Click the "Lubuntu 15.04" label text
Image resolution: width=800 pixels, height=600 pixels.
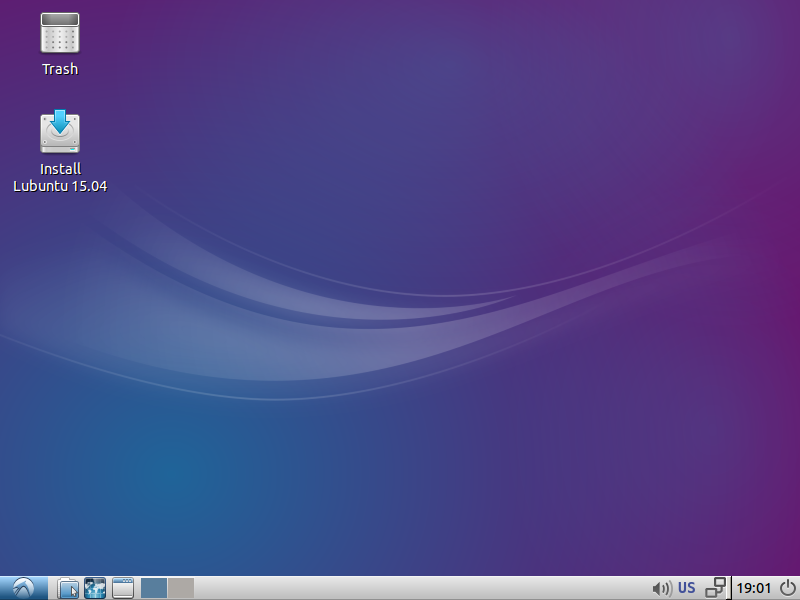[x=60, y=185]
